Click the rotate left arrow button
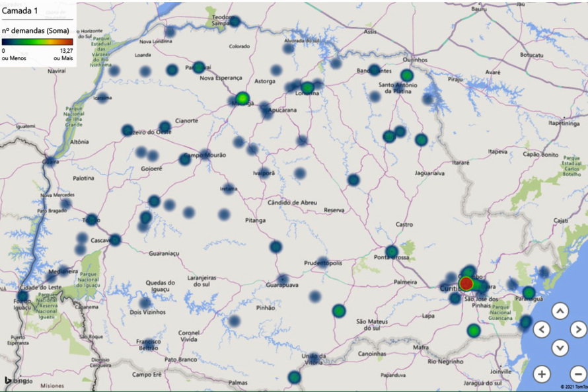This screenshot has height=392, width=588. [x=541, y=329]
